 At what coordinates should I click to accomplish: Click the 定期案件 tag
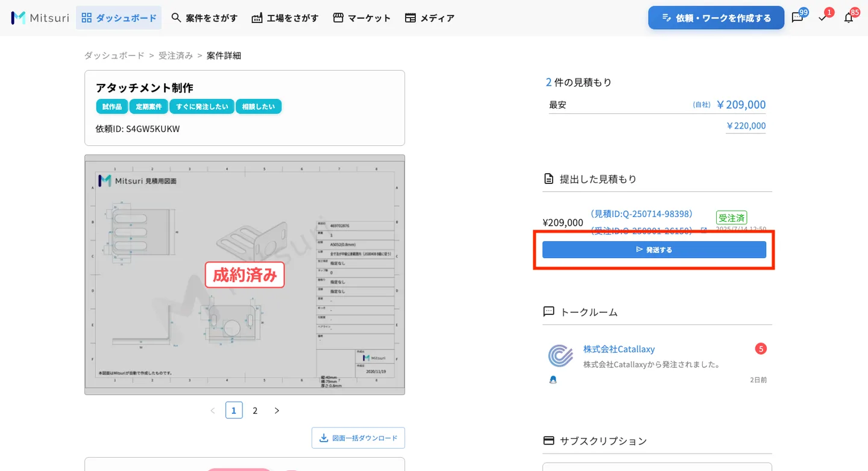pyautogui.click(x=148, y=107)
